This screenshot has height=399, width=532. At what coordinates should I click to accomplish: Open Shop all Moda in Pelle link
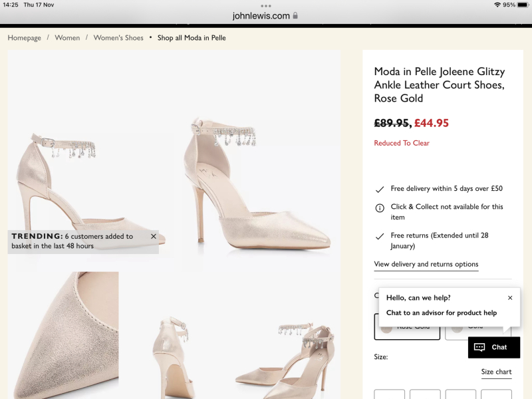coord(192,38)
